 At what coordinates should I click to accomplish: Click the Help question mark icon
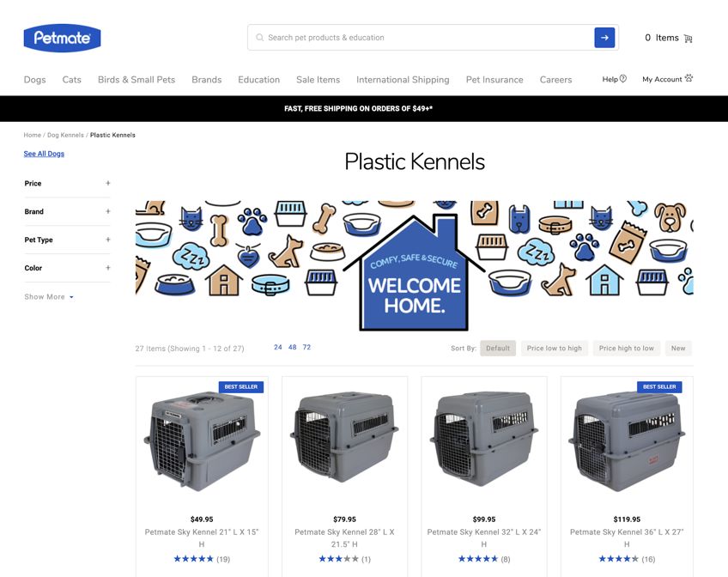pos(623,78)
